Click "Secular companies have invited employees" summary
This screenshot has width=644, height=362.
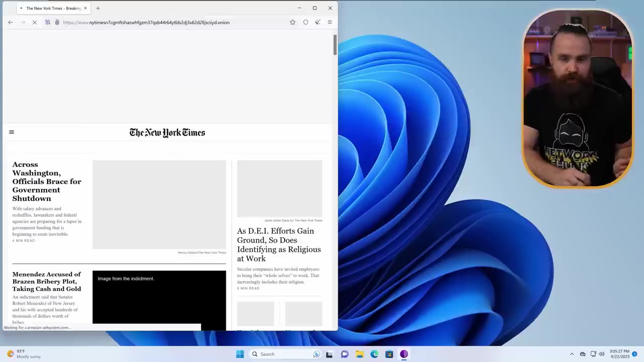tap(278, 276)
